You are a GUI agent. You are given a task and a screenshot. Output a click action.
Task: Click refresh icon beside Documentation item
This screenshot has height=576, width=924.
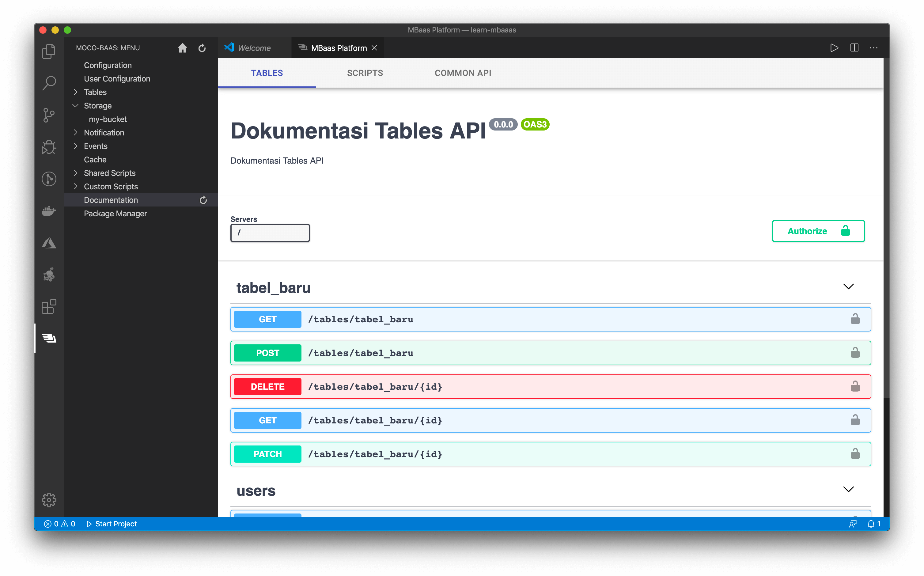(x=203, y=200)
